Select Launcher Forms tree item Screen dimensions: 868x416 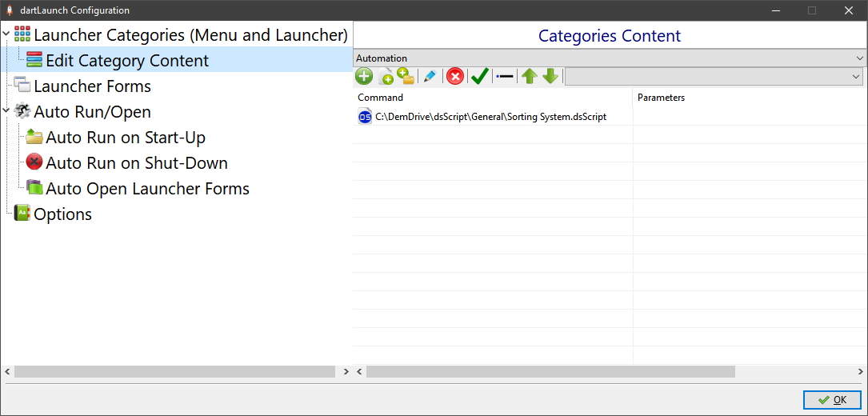[93, 86]
